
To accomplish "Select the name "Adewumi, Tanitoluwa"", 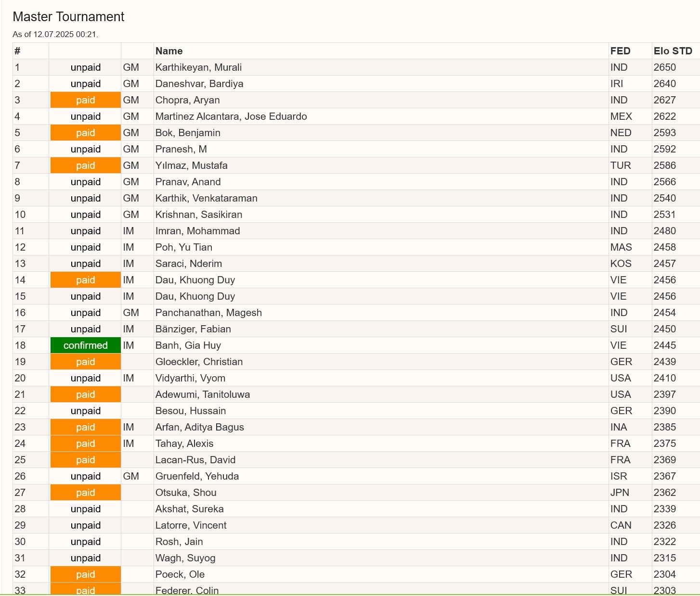I will 203,394.
